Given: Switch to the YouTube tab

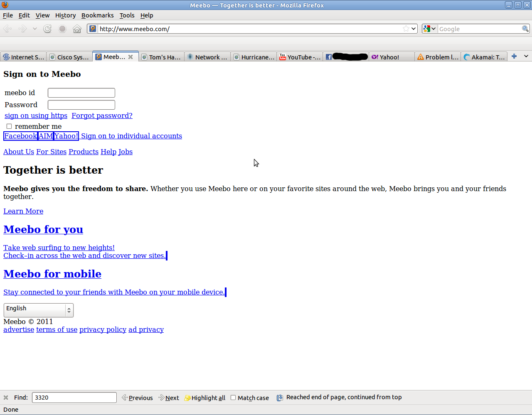Looking at the screenshot, I should click(x=300, y=57).
